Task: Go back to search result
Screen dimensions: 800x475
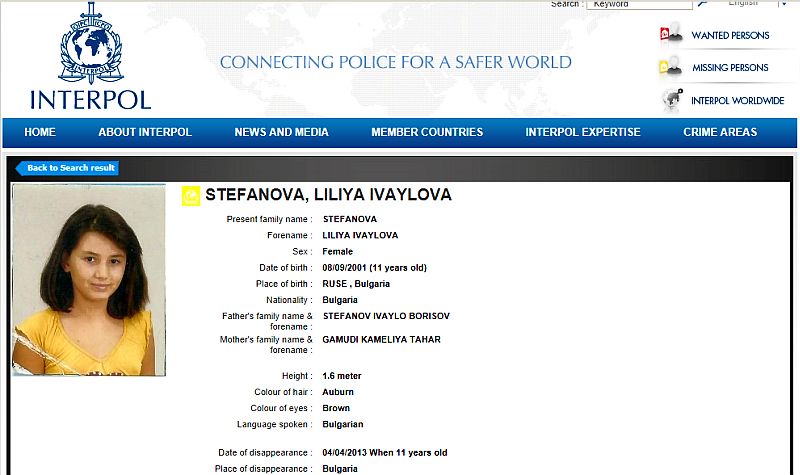Action: [x=67, y=168]
